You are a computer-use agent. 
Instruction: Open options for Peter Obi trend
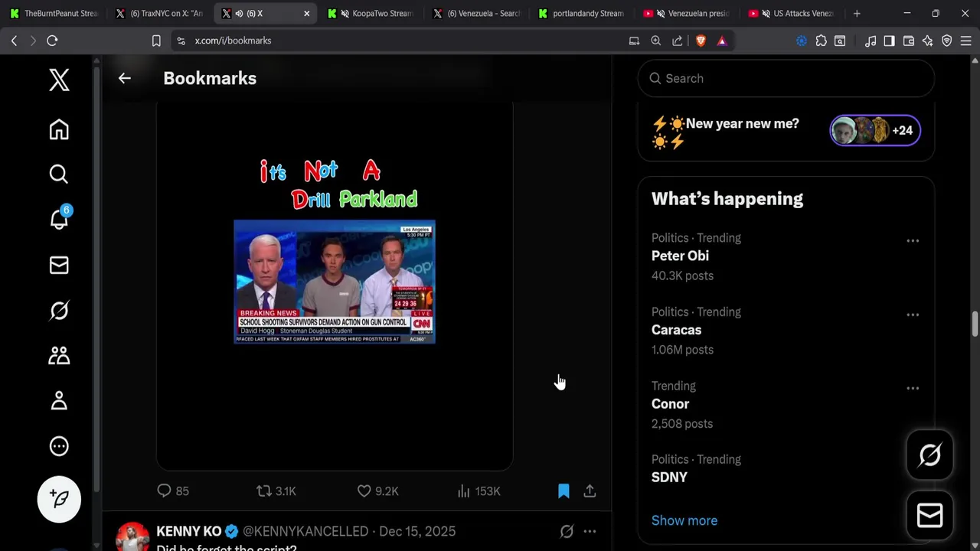[x=913, y=240]
